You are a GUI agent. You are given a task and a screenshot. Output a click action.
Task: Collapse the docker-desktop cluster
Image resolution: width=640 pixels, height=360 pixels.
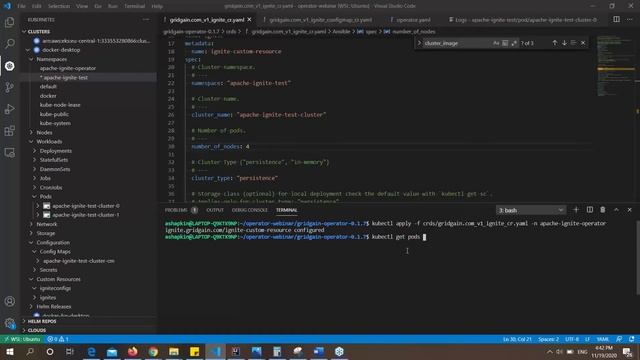coord(28,50)
